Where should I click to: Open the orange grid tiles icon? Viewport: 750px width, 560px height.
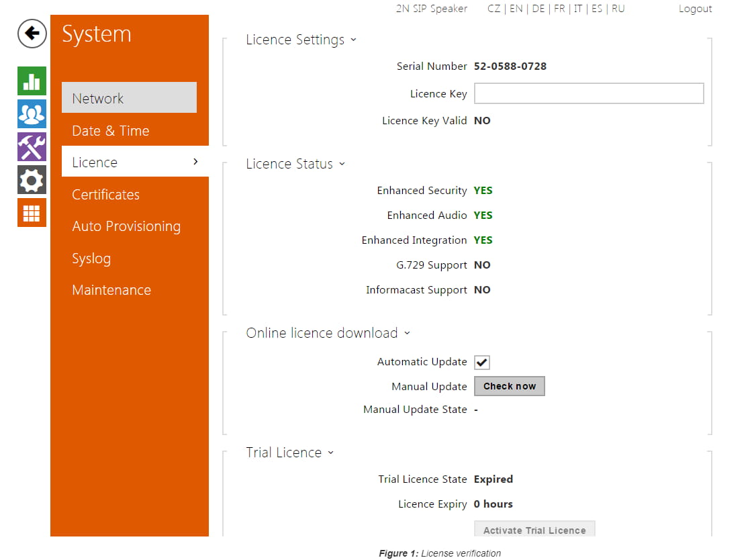tap(32, 213)
